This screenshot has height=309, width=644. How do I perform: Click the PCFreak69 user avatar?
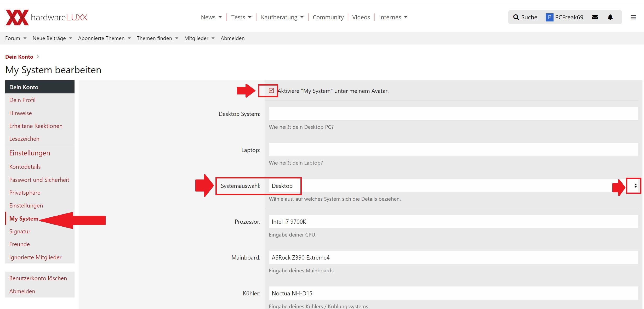(549, 17)
